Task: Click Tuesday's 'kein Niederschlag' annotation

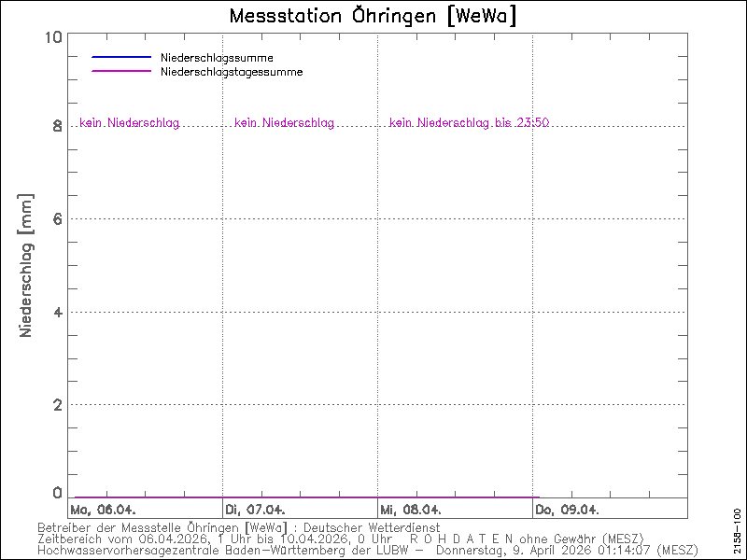Action: [x=284, y=123]
